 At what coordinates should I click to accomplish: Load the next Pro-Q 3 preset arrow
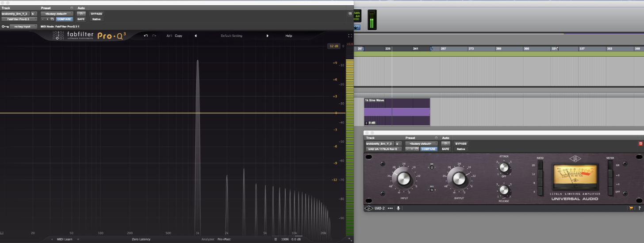coord(267,36)
